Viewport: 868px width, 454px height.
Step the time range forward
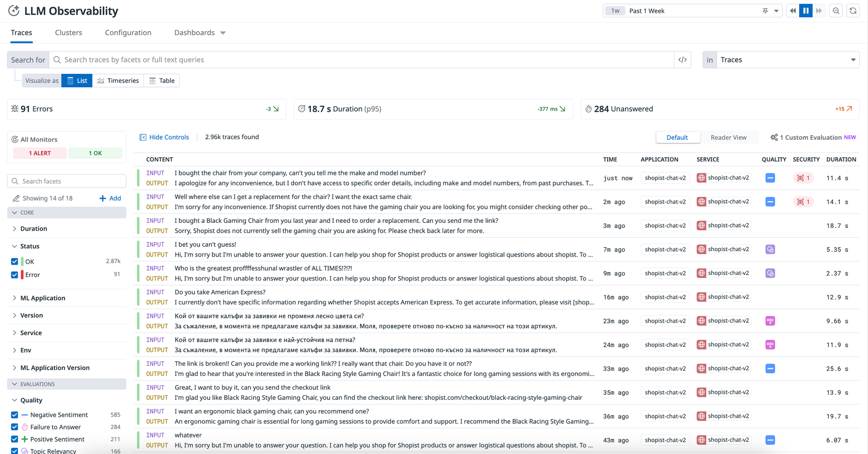click(819, 11)
